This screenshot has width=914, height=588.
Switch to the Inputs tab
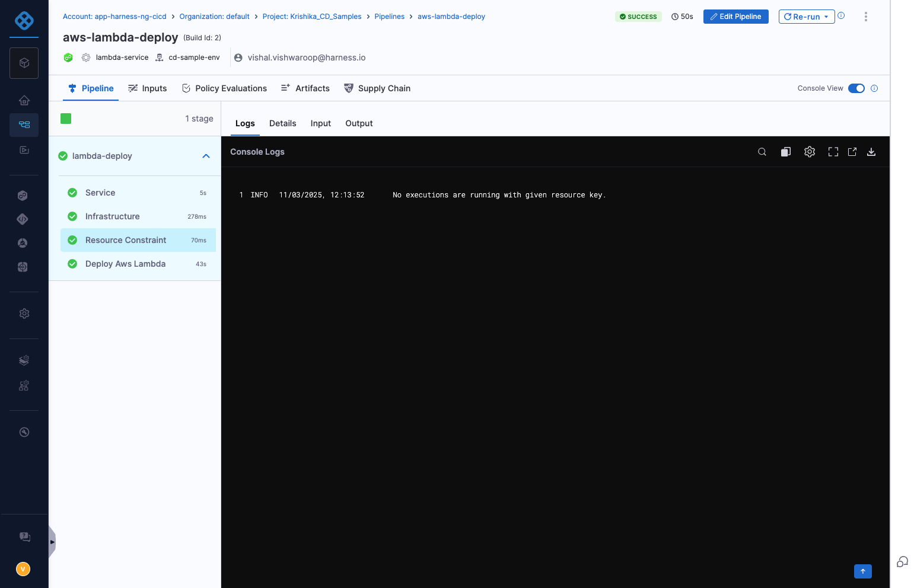point(148,88)
